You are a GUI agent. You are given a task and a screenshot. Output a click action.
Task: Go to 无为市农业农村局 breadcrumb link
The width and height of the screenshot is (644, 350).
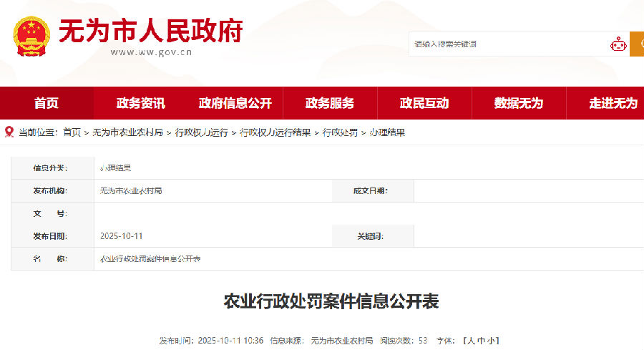pos(128,132)
